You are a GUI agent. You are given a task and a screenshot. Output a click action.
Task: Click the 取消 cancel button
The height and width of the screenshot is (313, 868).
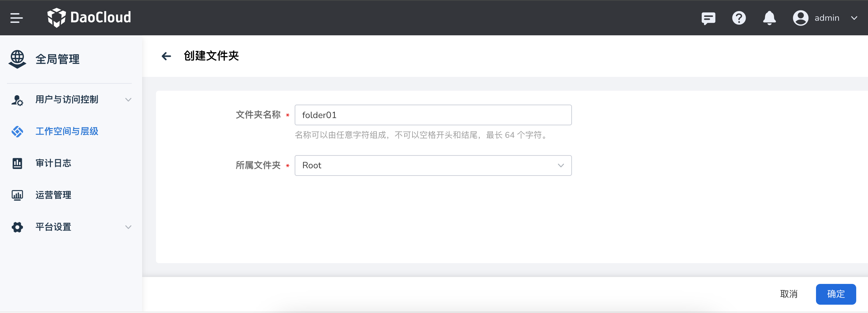tap(789, 294)
